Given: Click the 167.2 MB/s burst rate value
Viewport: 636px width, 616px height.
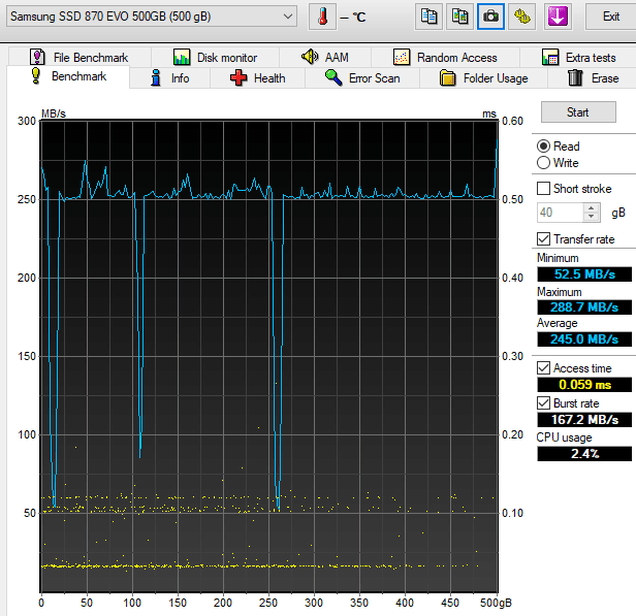Looking at the screenshot, I should [x=584, y=419].
